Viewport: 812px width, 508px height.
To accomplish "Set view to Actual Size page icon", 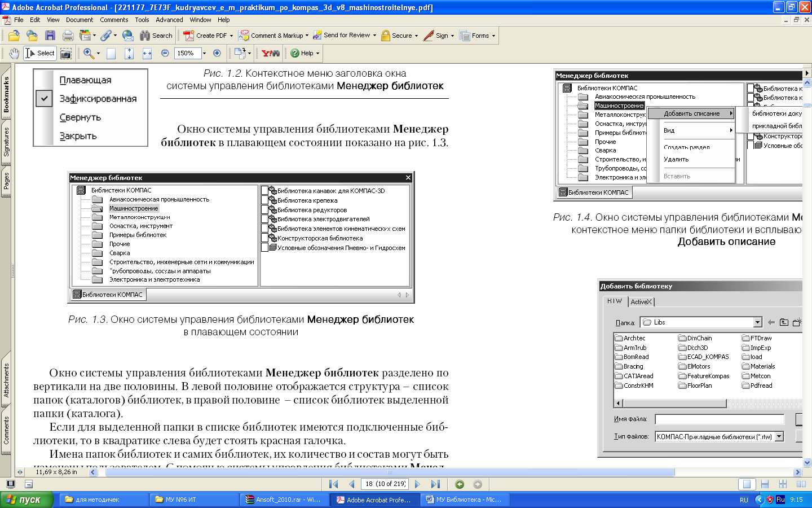I will pyautogui.click(x=111, y=53).
